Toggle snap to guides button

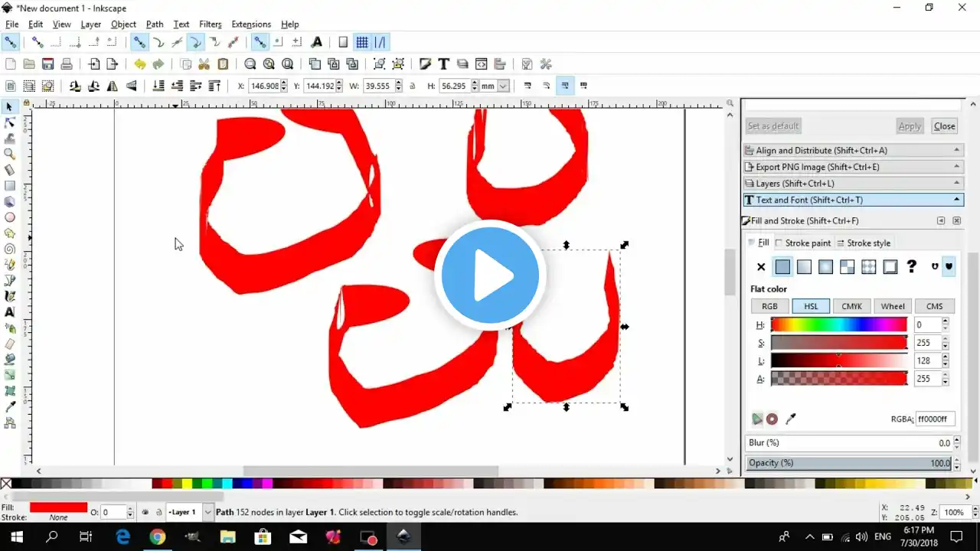click(x=381, y=42)
